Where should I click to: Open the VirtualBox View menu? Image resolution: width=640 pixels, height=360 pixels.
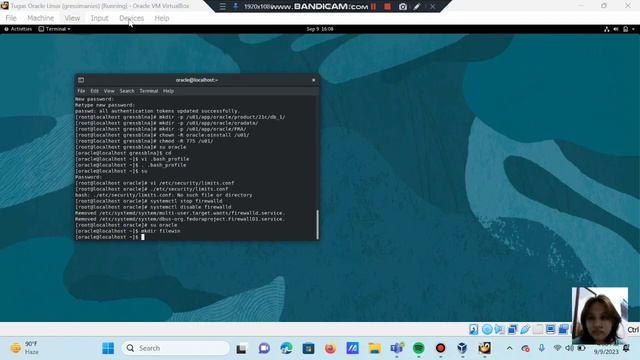pyautogui.click(x=72, y=18)
